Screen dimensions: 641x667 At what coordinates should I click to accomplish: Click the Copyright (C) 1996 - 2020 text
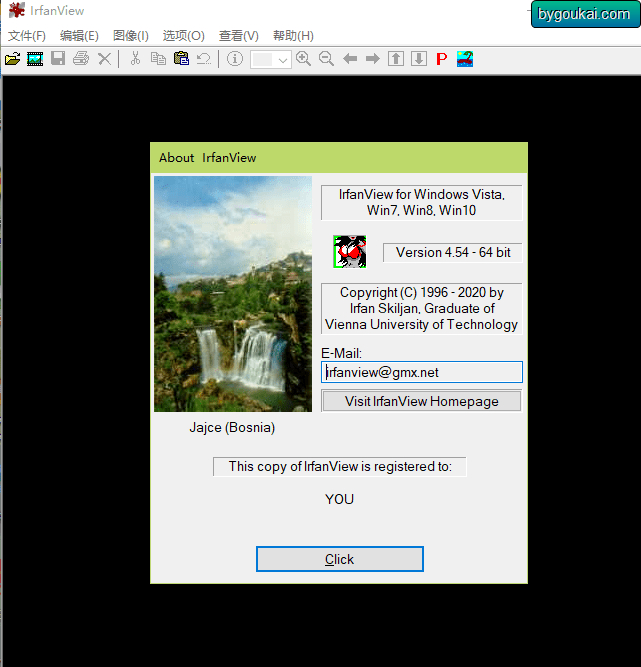click(x=422, y=308)
